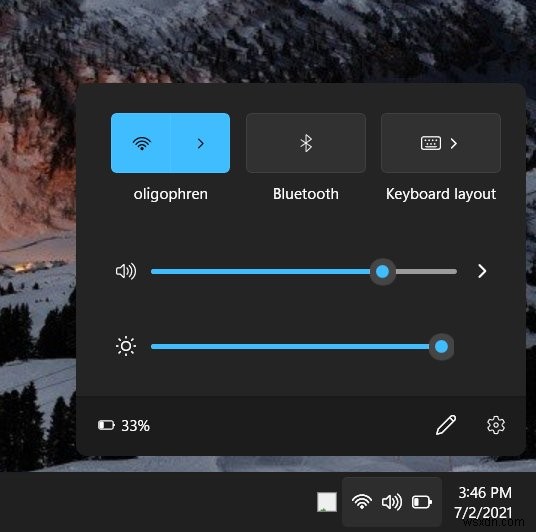Viewport: 536px width, 532px height.
Task: Click the brightness sun icon
Action: pyautogui.click(x=126, y=346)
